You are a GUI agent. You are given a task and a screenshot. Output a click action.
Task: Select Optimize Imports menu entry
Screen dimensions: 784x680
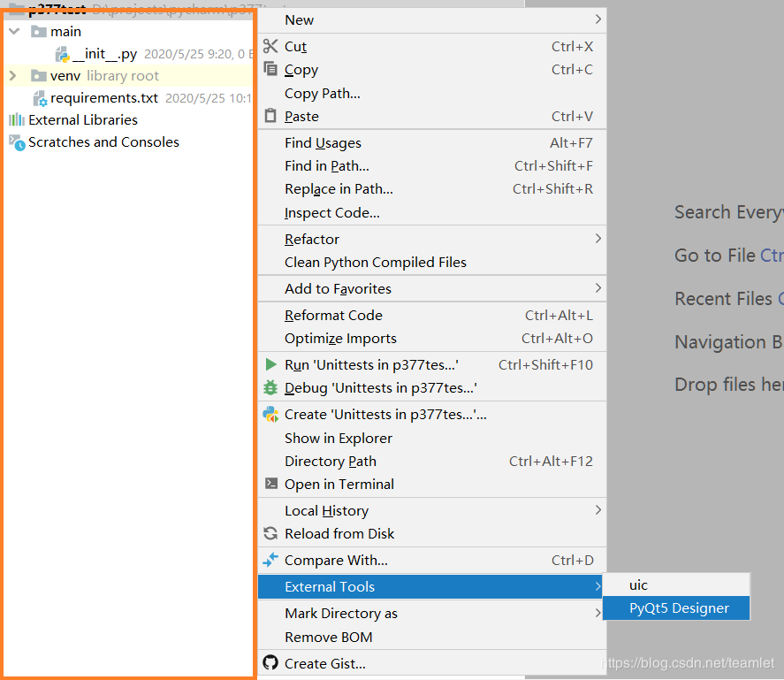[x=432, y=339]
